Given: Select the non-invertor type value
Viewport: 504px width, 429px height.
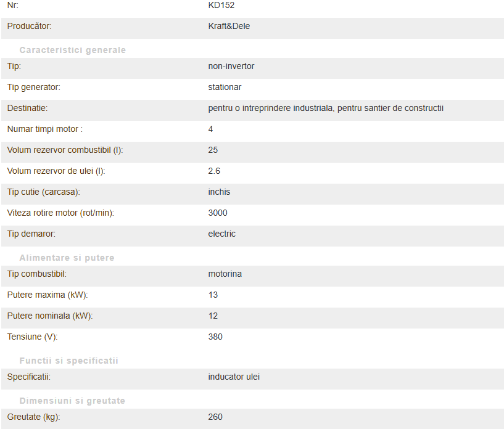Looking at the screenshot, I should pos(231,66).
